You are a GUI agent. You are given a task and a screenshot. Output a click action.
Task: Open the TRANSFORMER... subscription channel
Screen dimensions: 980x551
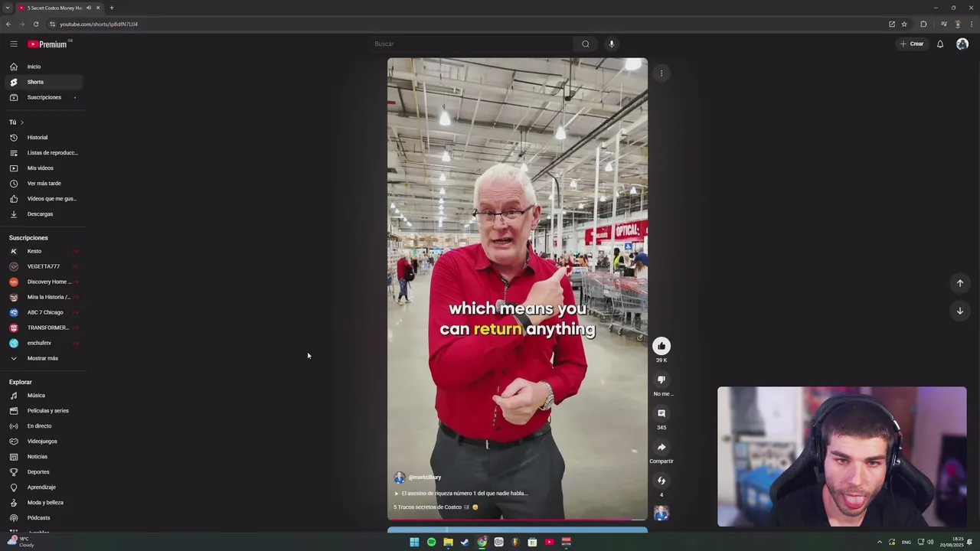43,328
